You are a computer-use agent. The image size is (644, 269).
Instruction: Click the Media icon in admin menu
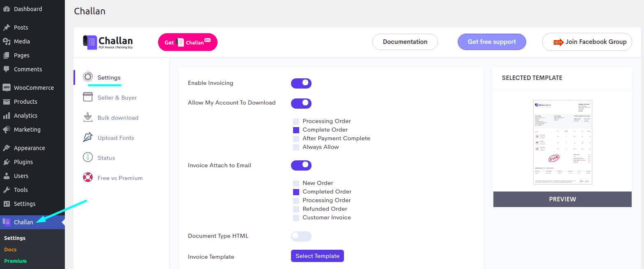[7, 41]
